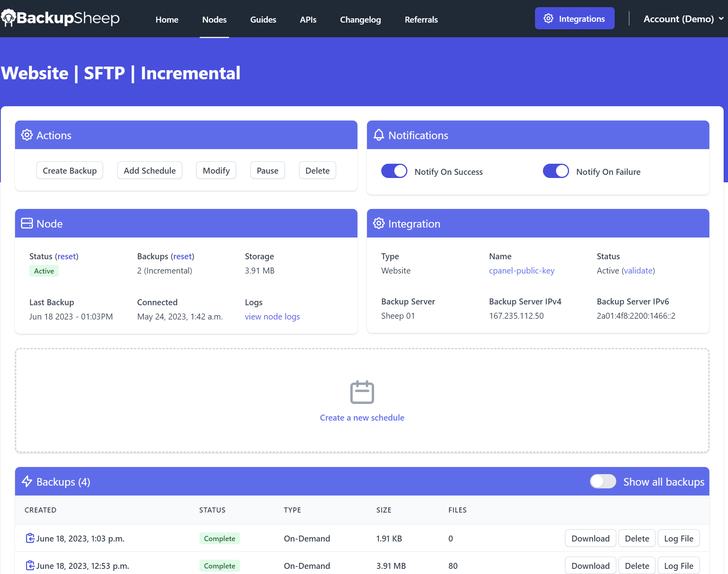Turn off Notify On Success toggle
Image resolution: width=728 pixels, height=574 pixels.
[394, 171]
